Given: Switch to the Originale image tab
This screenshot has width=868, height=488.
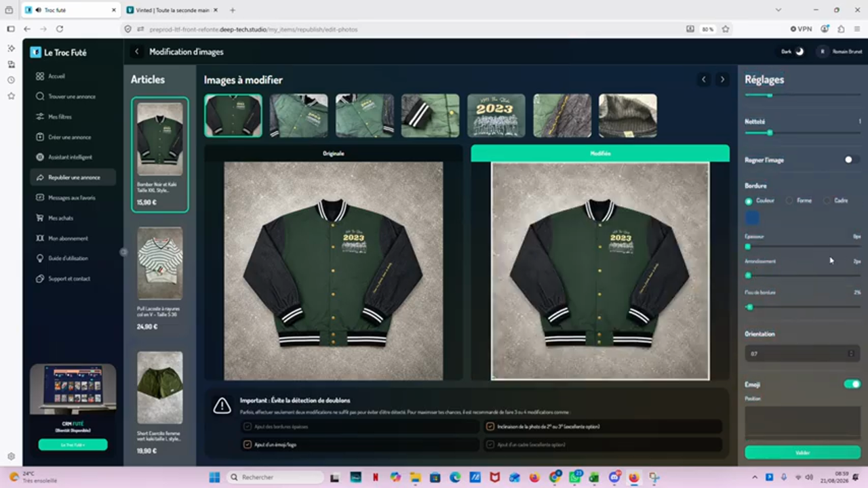Looking at the screenshot, I should click(333, 153).
